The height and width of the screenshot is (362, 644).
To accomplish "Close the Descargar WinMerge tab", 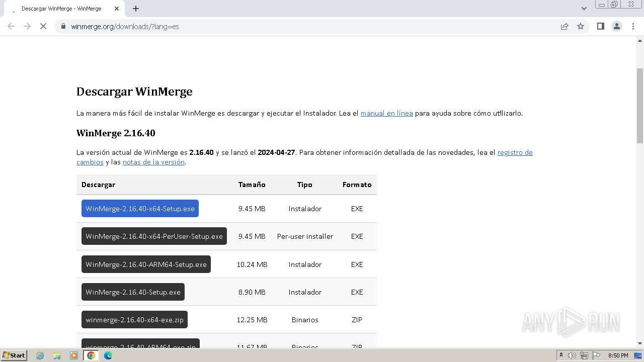I will 117,9.
